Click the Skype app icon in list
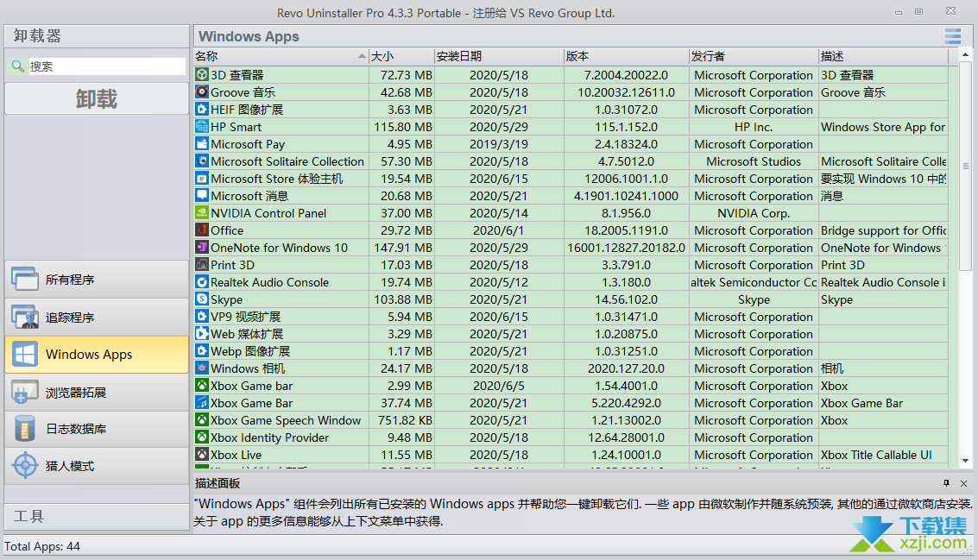This screenshot has height=560, width=978. (x=202, y=299)
